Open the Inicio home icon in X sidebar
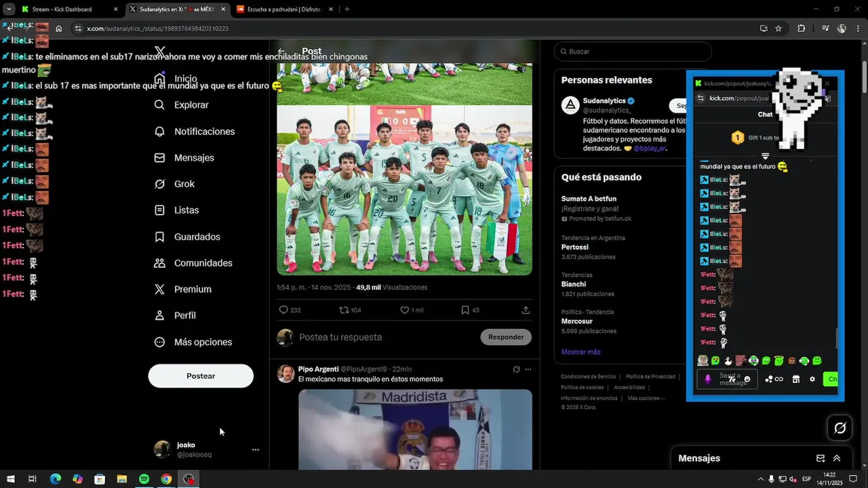 click(x=159, y=79)
